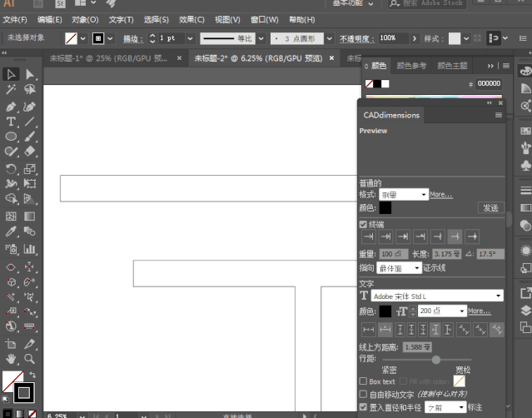Choose the Ellipse tool
Viewport: 532px width, 418px height.
pos(11,137)
